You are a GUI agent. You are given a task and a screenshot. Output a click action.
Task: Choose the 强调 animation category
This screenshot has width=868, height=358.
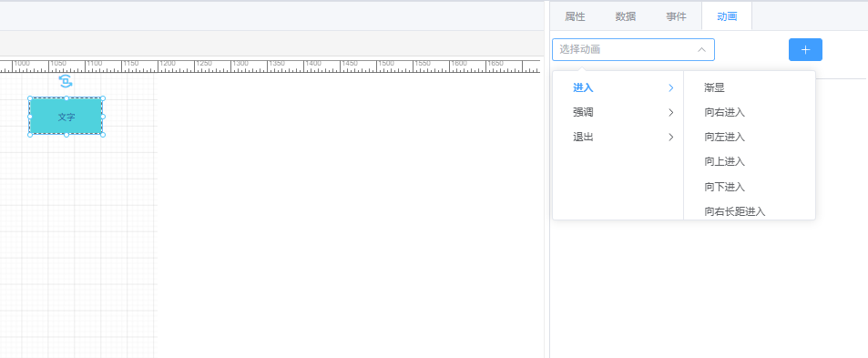pos(618,112)
